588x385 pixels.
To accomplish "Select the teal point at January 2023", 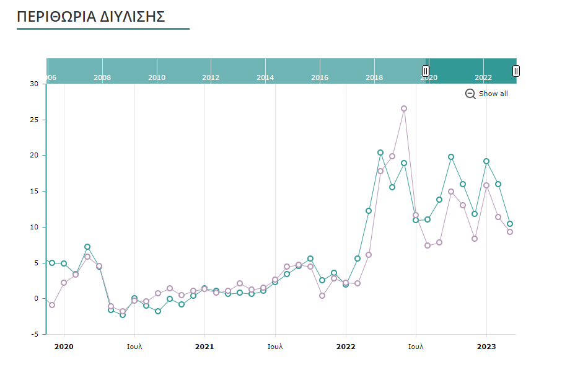I will point(486,161).
